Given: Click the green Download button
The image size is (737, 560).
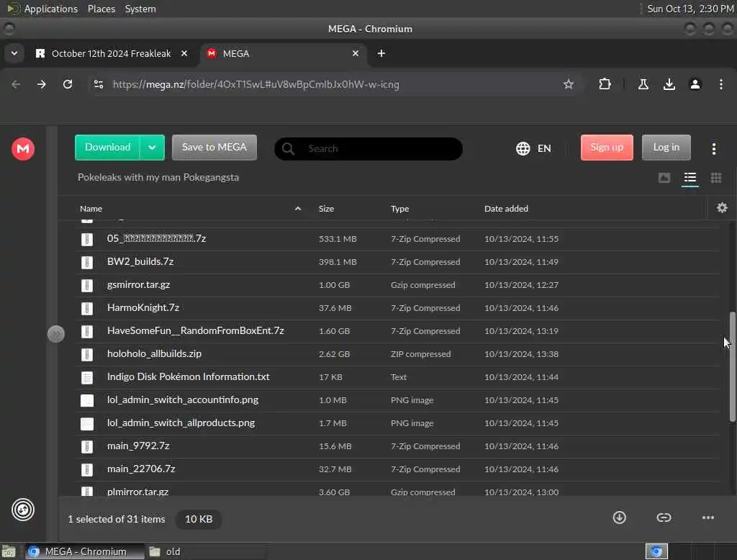Looking at the screenshot, I should (108, 148).
